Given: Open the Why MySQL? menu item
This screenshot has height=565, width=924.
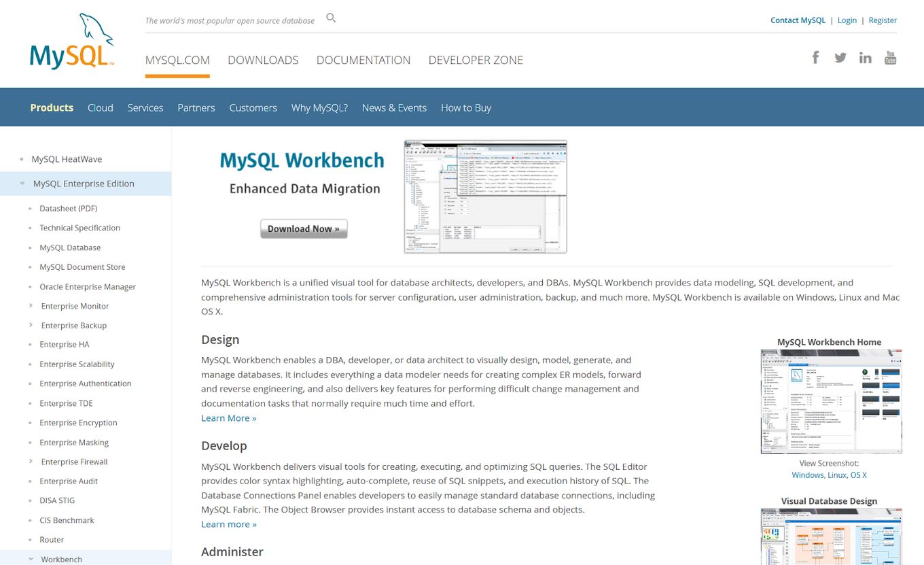Looking at the screenshot, I should click(x=319, y=107).
